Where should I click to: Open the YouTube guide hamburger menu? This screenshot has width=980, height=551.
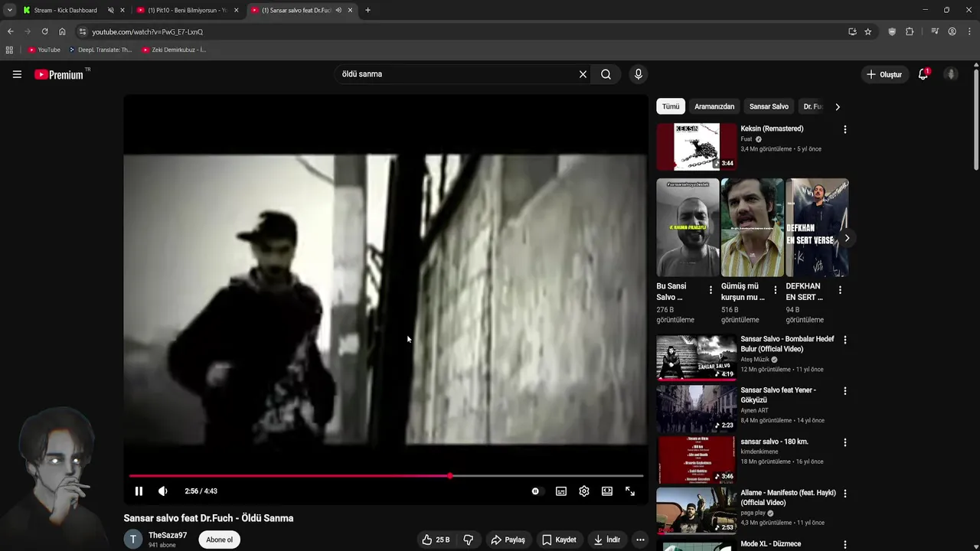[x=17, y=74]
